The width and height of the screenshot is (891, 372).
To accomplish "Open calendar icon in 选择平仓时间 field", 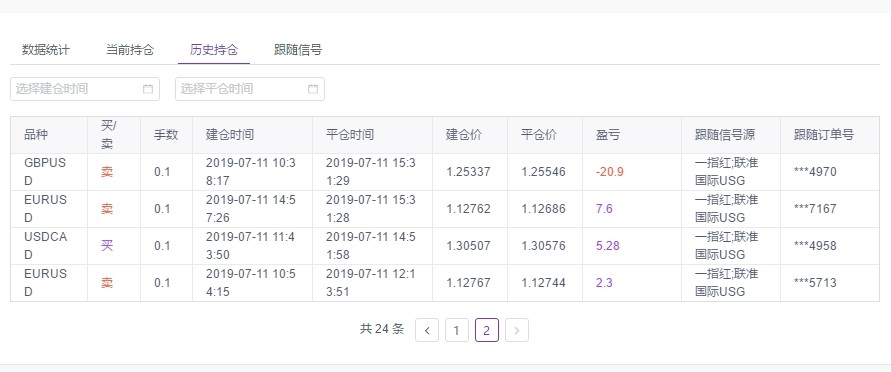I will coord(313,89).
